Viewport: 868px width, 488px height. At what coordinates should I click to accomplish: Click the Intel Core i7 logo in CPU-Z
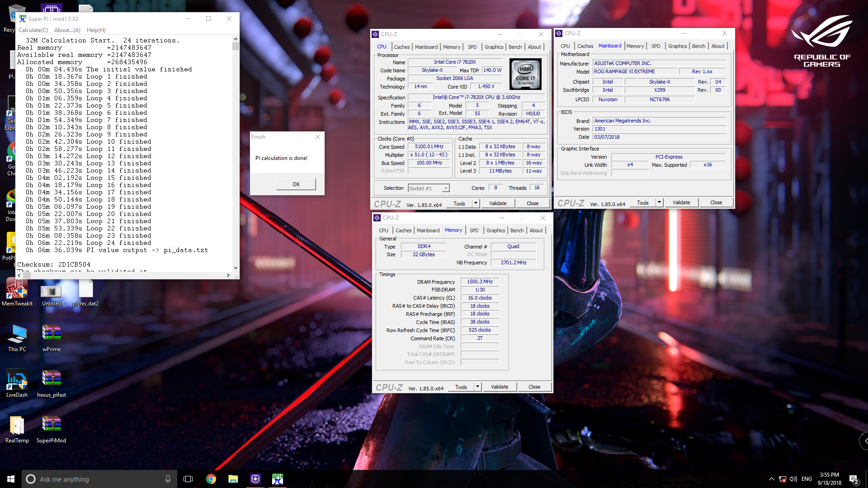(525, 74)
